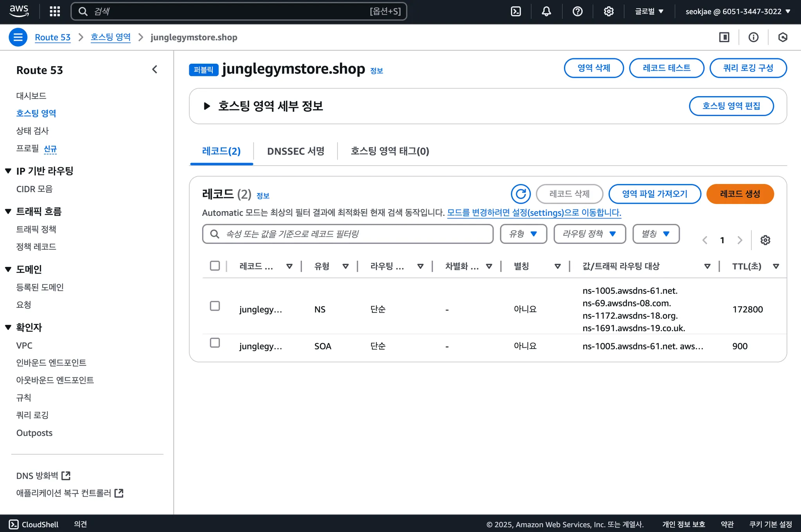The height and width of the screenshot is (532, 801).
Task: Open the 유형 filter dropdown
Action: pyautogui.click(x=523, y=234)
